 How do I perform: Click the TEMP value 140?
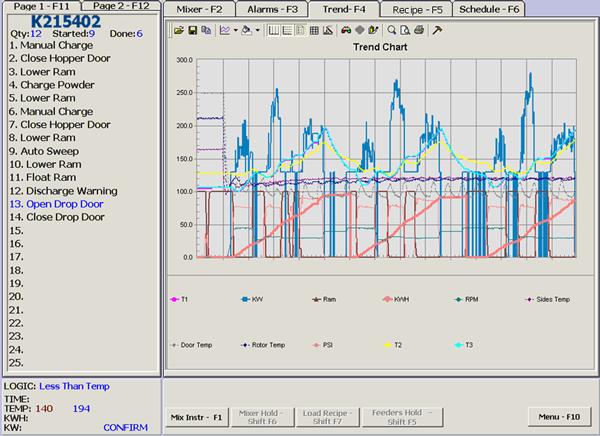[44, 409]
